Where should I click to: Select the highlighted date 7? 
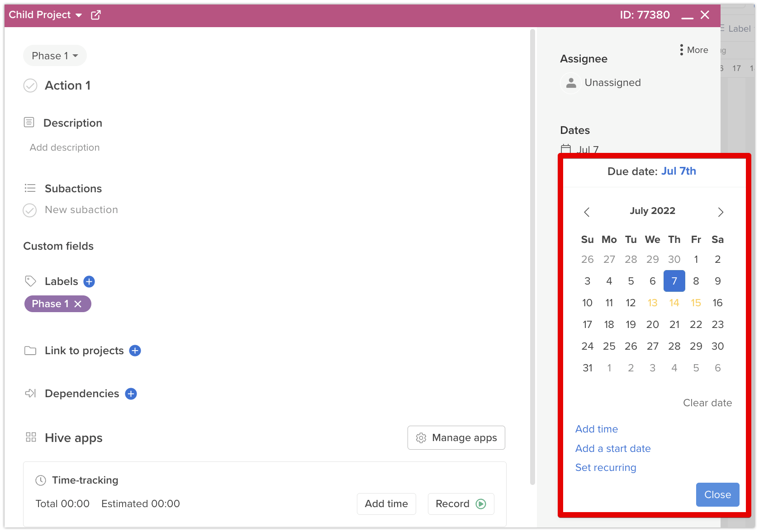(x=674, y=281)
